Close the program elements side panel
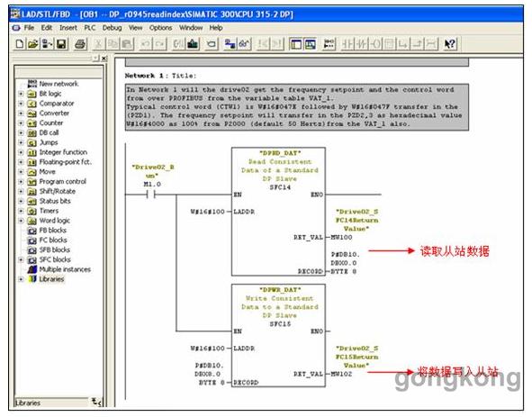This screenshot has height=417, width=532. pyautogui.click(x=104, y=59)
